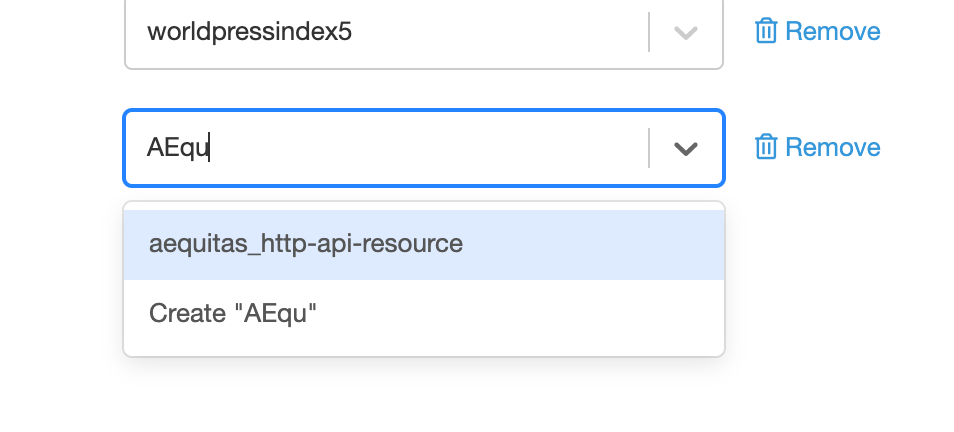Click the worldpressindex5 selected value text

(249, 32)
